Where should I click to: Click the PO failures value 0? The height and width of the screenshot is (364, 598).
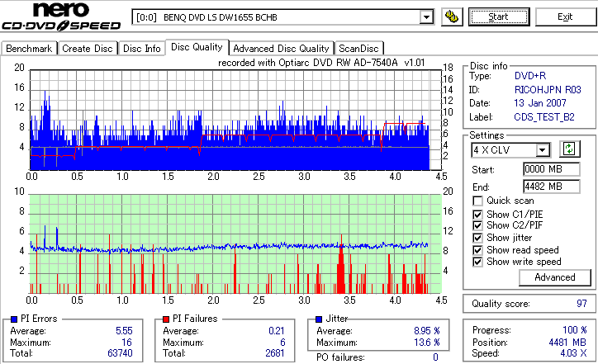coord(435,357)
